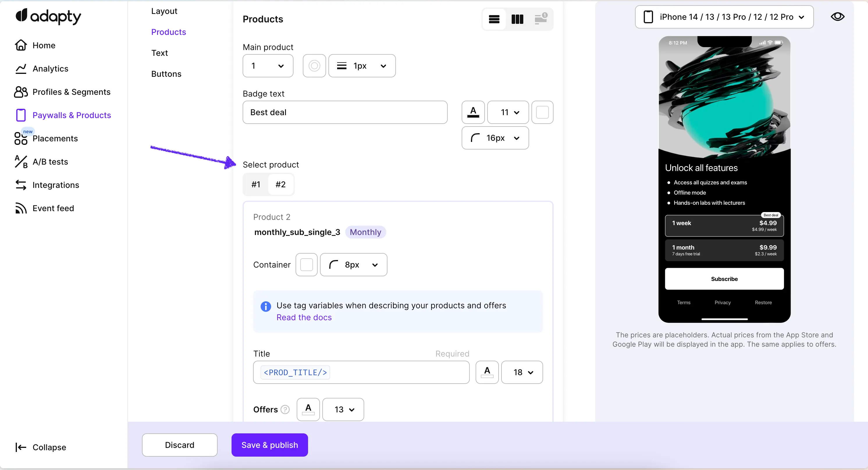Select the horizontal rows layout icon
The width and height of the screenshot is (868, 470).
[x=494, y=19]
